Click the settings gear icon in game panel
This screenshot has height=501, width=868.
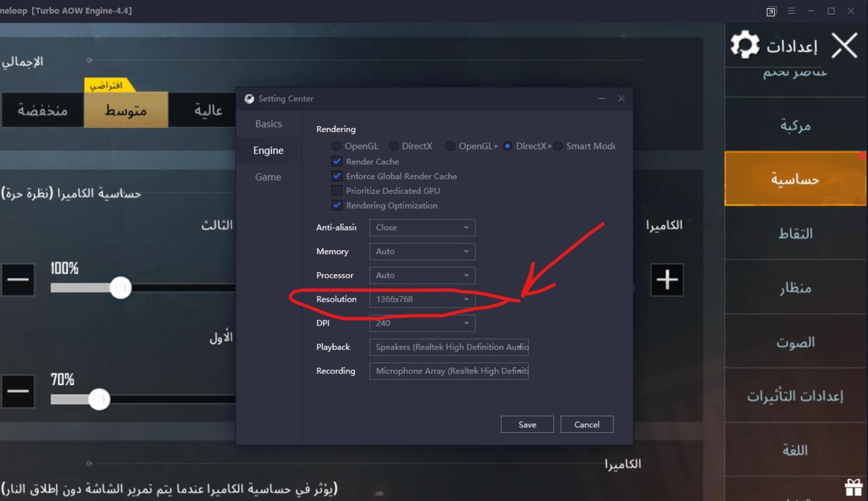tap(745, 45)
